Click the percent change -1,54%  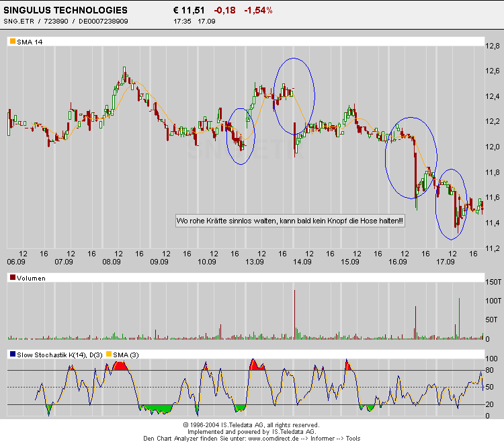258,10
